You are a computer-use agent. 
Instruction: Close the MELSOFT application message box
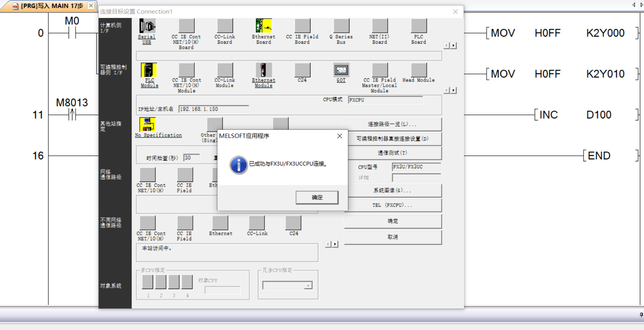[340, 136]
